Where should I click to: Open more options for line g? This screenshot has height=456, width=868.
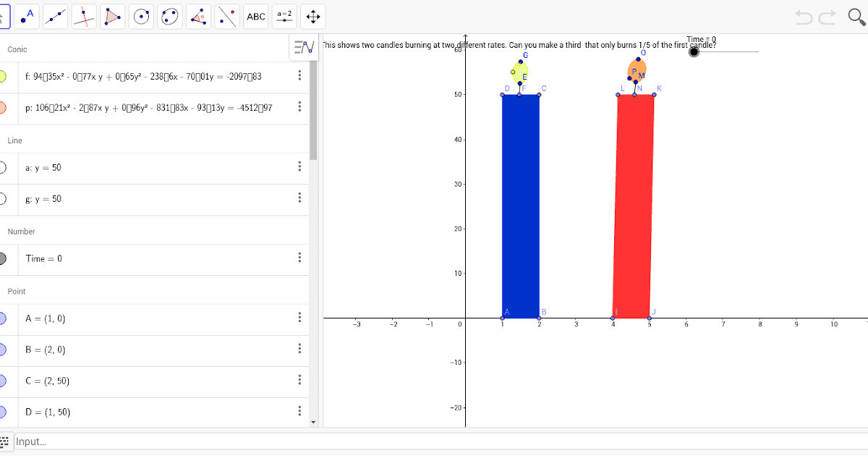(x=299, y=198)
